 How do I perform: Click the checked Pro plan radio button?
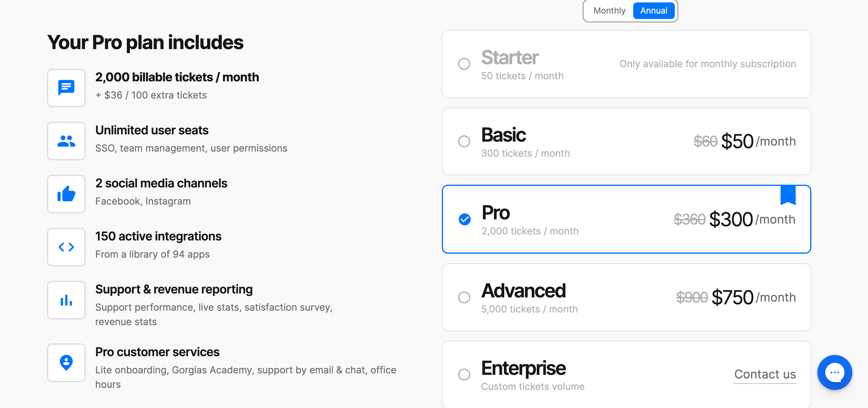click(465, 219)
